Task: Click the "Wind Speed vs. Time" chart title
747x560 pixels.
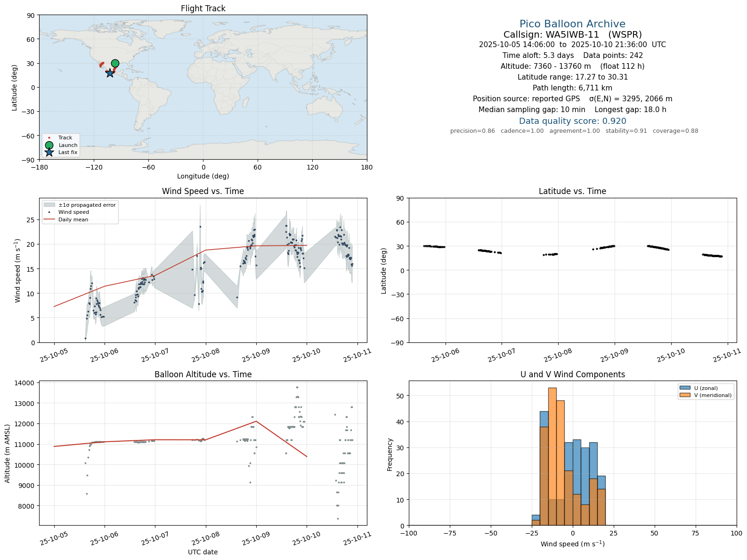Action: (x=203, y=191)
